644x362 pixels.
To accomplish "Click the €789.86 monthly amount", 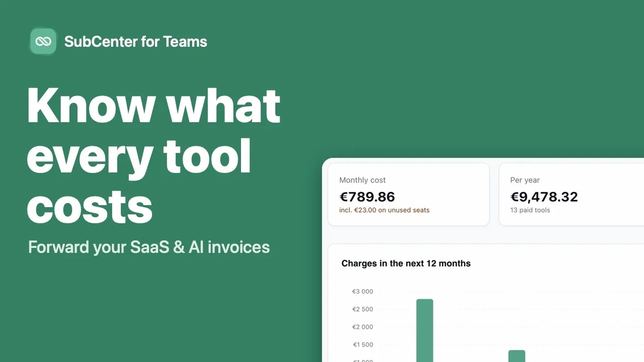I will click(367, 197).
